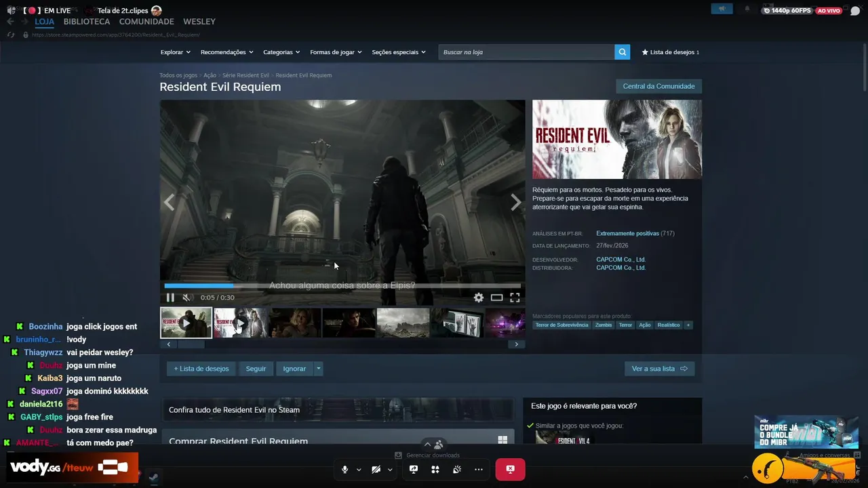The width and height of the screenshot is (868, 488).
Task: Select the Zumbis tag
Action: tap(604, 325)
